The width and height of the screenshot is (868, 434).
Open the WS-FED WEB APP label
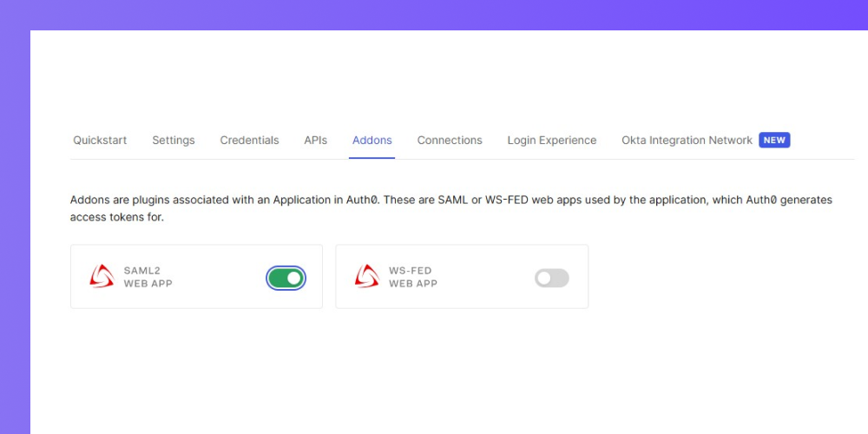[413, 278]
